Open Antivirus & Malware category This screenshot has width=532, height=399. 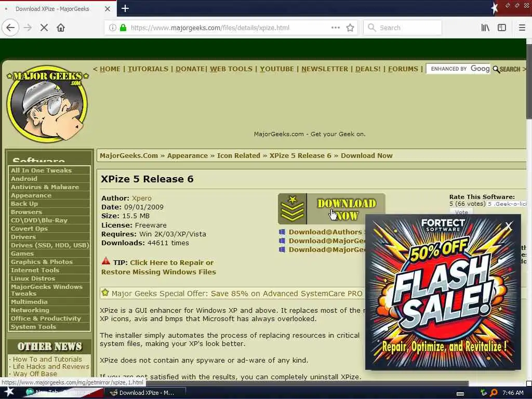coord(45,187)
